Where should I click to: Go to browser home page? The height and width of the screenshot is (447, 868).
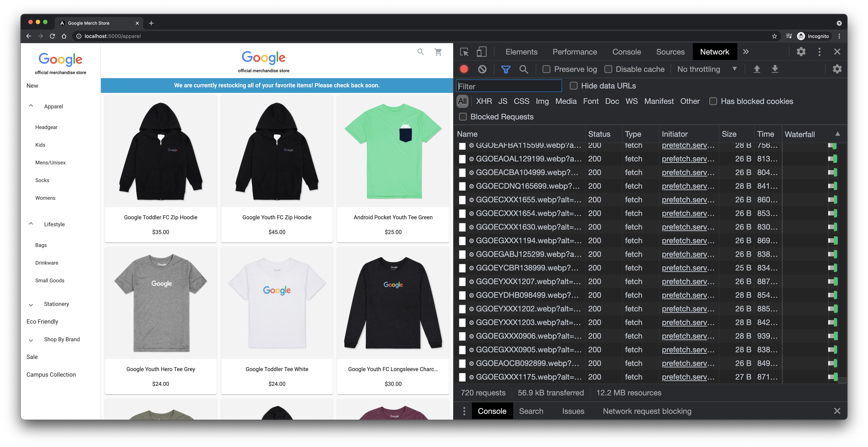pos(64,36)
